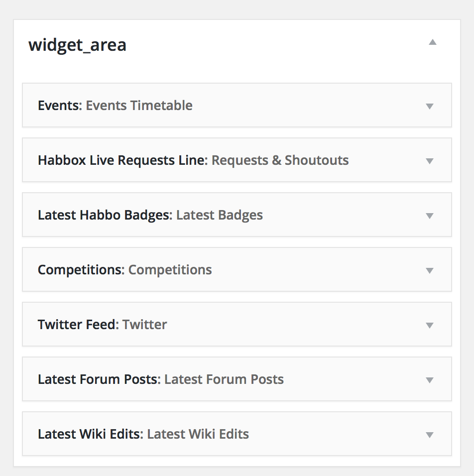
Task: Expand the Habbox Live Requests Line widget arrow
Action: (430, 161)
